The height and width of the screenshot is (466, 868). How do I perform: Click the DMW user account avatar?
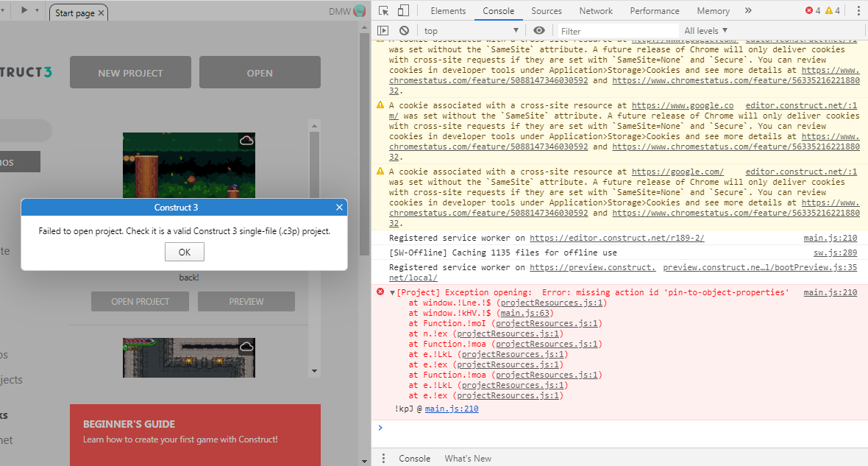click(x=360, y=11)
